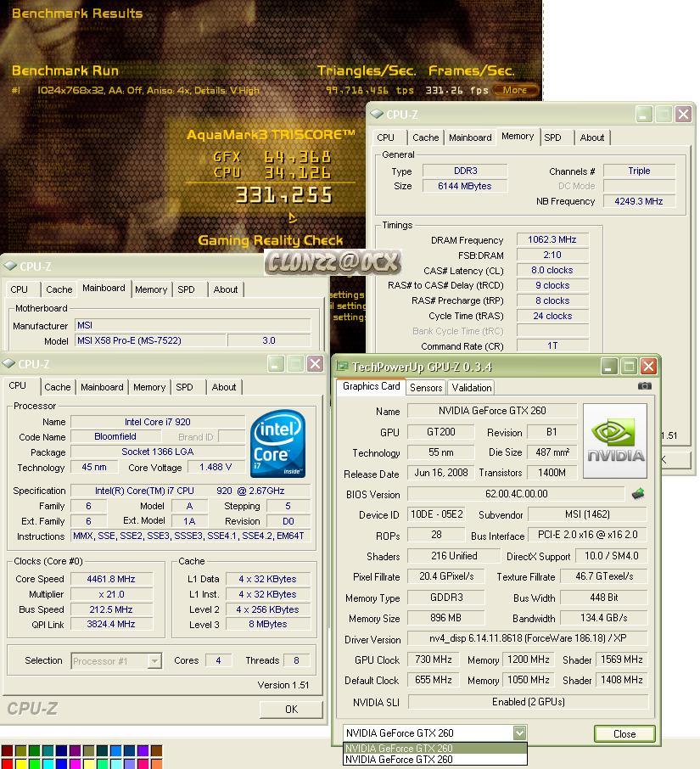Image resolution: width=700 pixels, height=769 pixels.
Task: Open SPD tab in the CPU-Z processor window
Action: point(184,387)
